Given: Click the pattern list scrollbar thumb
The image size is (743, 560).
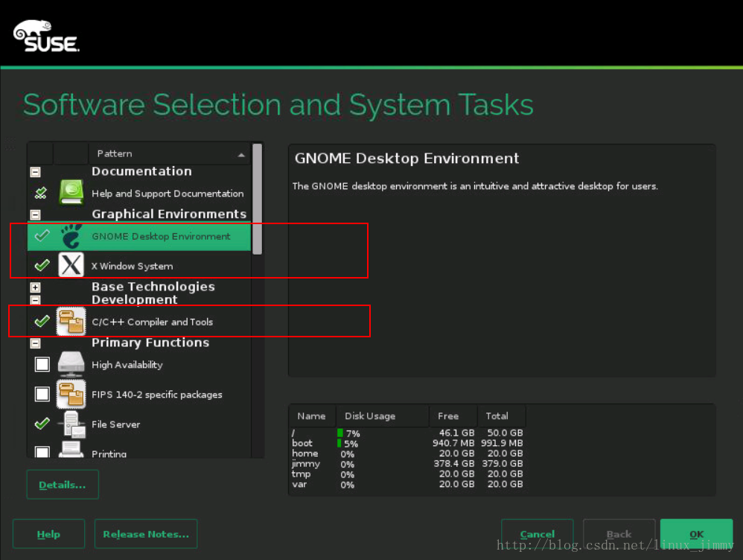Looking at the screenshot, I should tap(258, 199).
